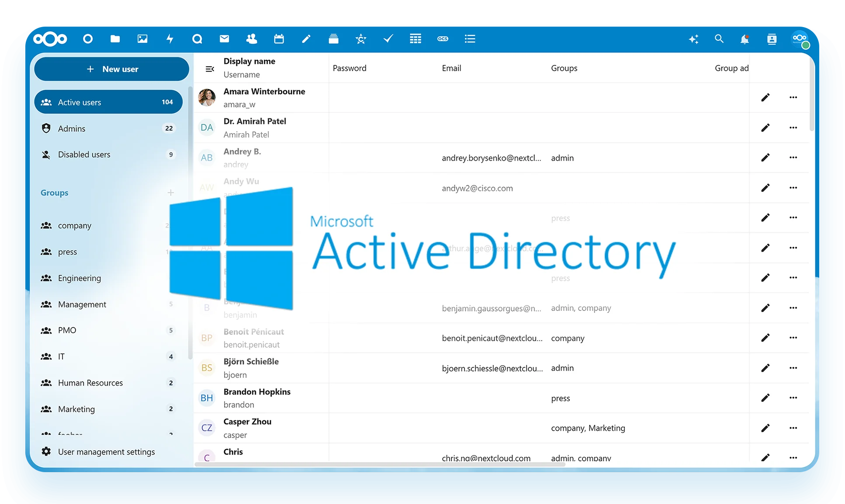Open actions menu for Amara Winterbourne
845x504 pixels.
(x=793, y=97)
